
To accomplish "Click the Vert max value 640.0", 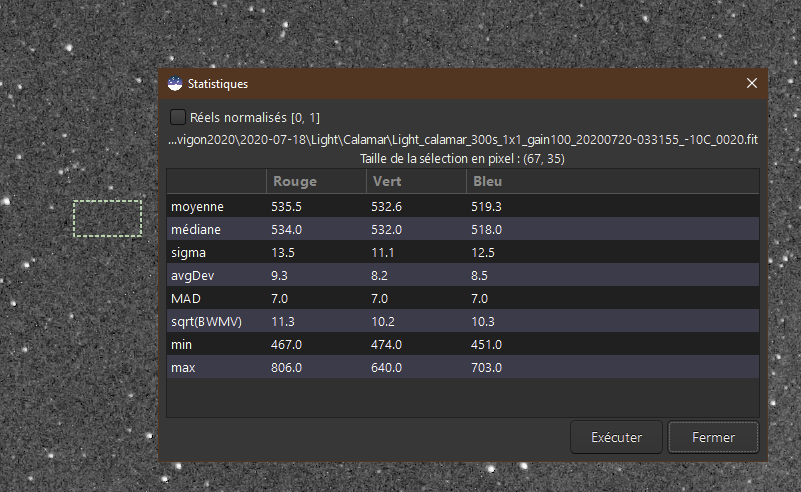I will 386,367.
